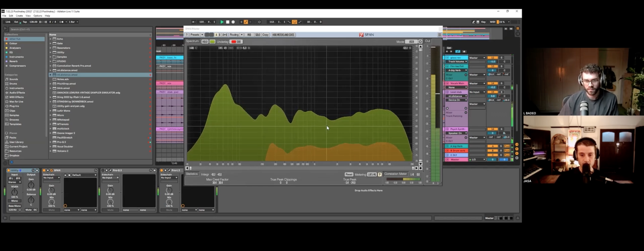Image resolution: width=644 pixels, height=251 pixels.
Task: Open Lead stab ml.distance automation chooser
Action: click(x=456, y=96)
